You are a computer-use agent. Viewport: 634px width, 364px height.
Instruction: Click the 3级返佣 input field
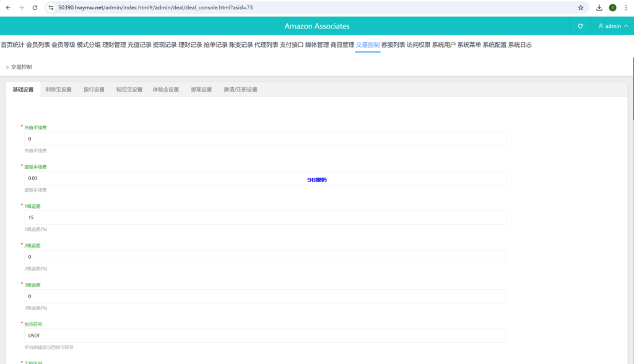click(x=265, y=296)
